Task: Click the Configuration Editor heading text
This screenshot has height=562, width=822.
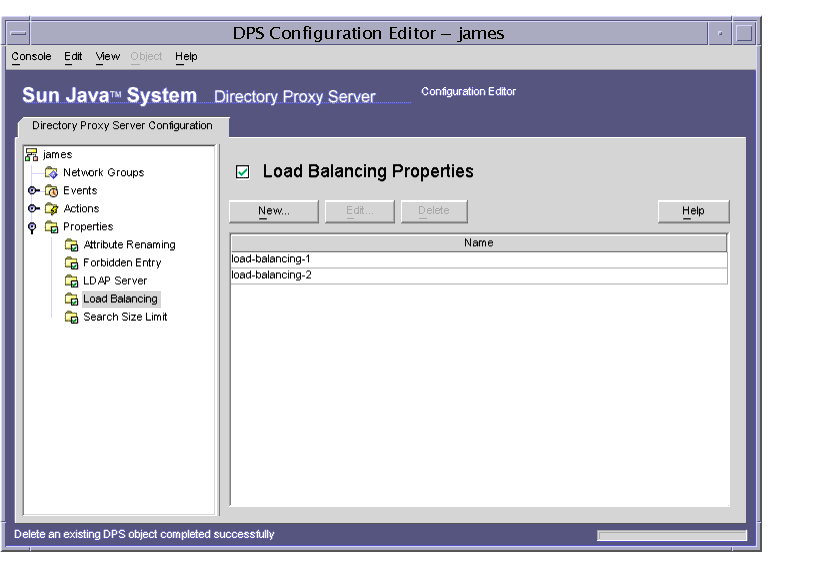Action: [469, 91]
